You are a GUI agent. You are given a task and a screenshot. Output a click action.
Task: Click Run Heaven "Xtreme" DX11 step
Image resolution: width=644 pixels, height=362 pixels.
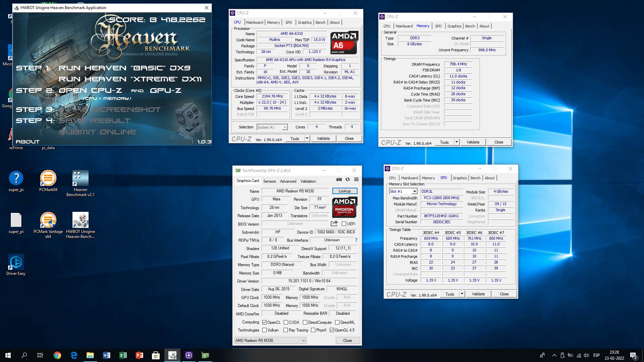130,79
